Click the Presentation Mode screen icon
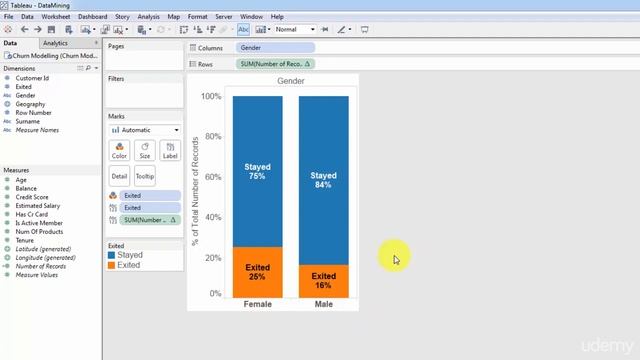Screen dimensions: 640x360 [364, 29]
